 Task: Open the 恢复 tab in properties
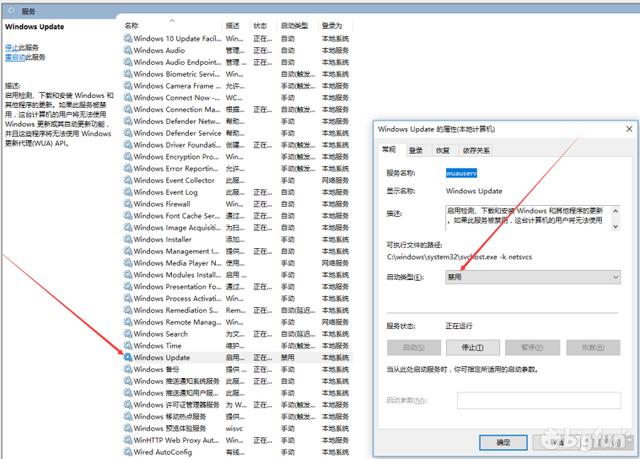tap(443, 151)
